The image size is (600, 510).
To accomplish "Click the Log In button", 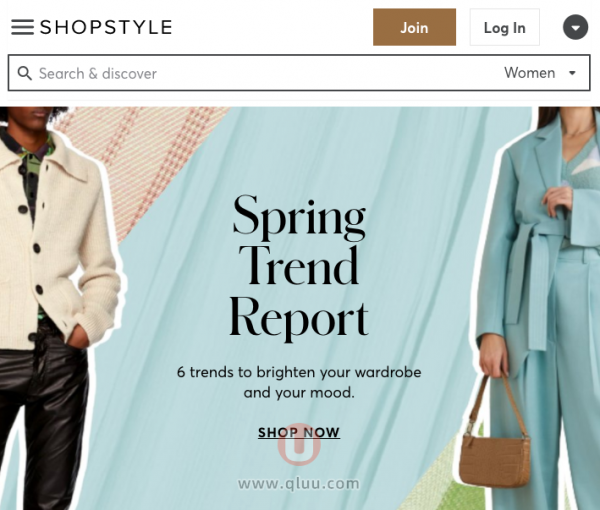I will point(504,27).
